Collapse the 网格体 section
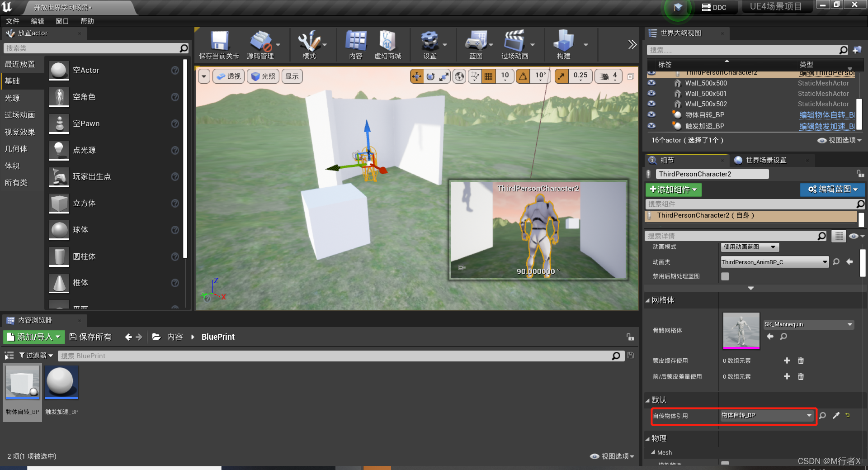Viewport: 868px width, 470px height. pyautogui.click(x=647, y=300)
